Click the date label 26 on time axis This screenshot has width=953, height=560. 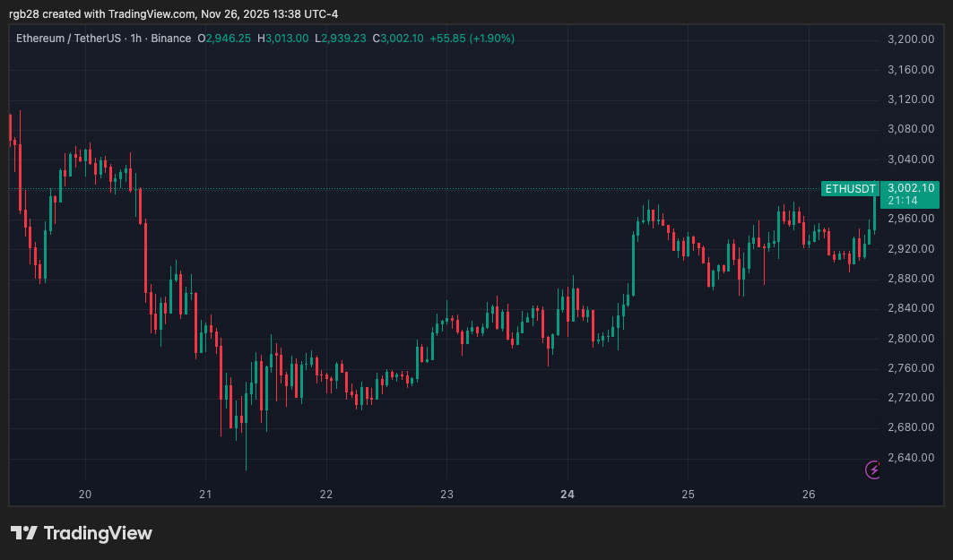click(808, 494)
